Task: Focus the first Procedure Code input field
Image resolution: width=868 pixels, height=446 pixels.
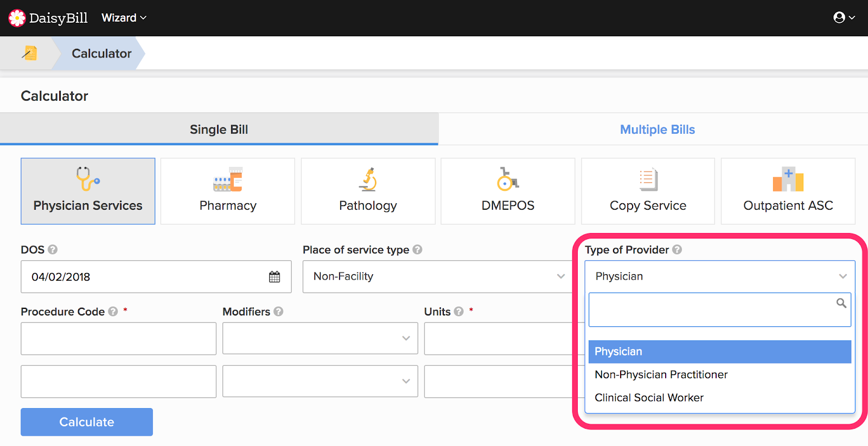Action: (118, 339)
